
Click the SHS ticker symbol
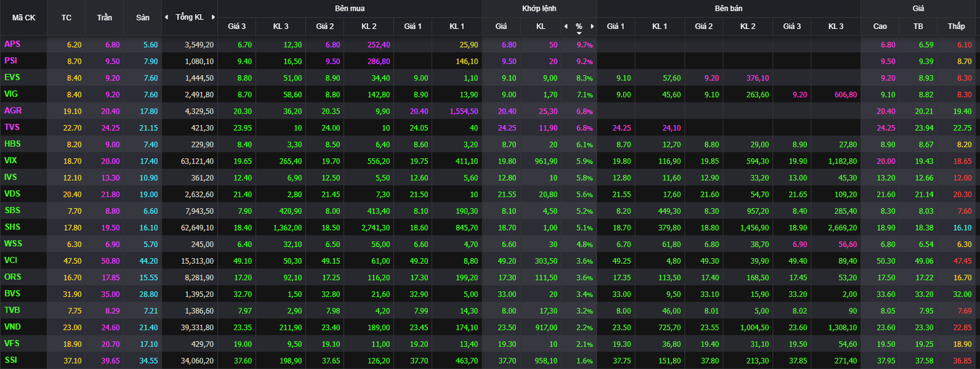[13, 227]
